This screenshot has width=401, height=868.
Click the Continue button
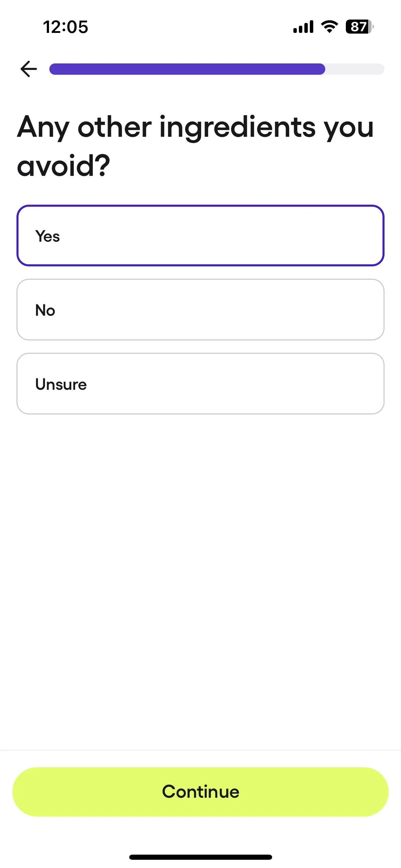[200, 792]
